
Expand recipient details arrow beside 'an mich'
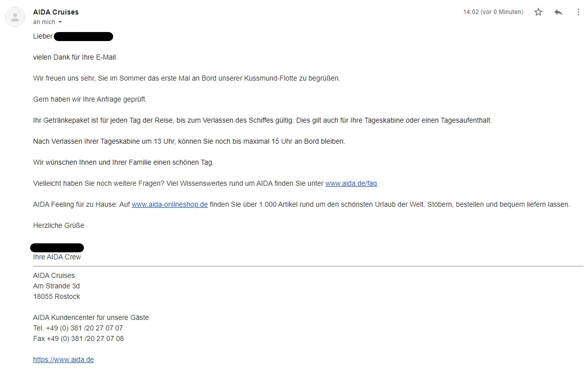(60, 22)
